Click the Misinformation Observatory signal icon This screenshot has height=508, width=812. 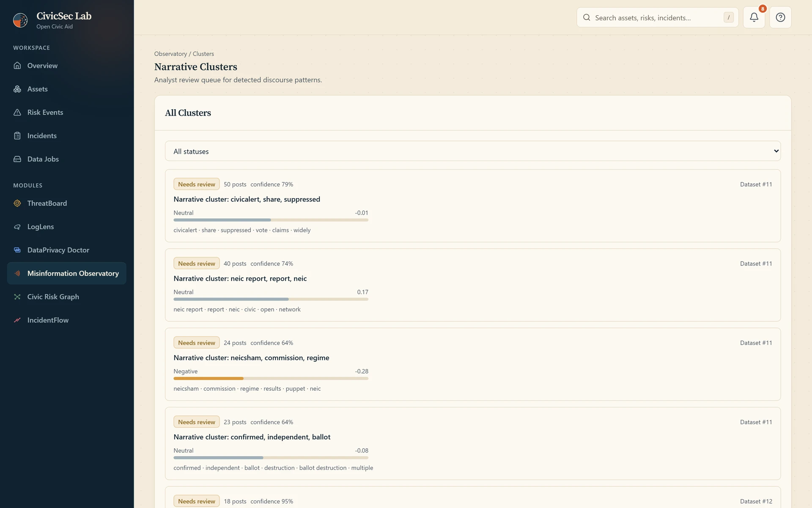(17, 273)
